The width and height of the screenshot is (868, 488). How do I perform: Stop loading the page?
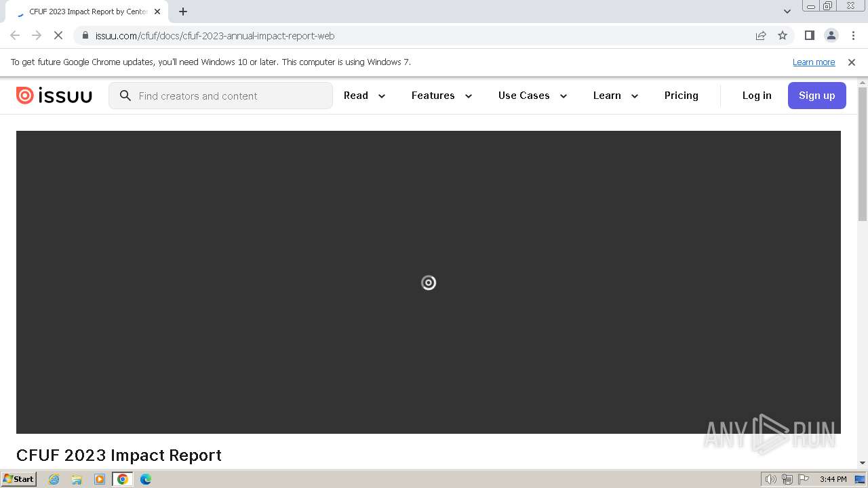click(x=58, y=35)
